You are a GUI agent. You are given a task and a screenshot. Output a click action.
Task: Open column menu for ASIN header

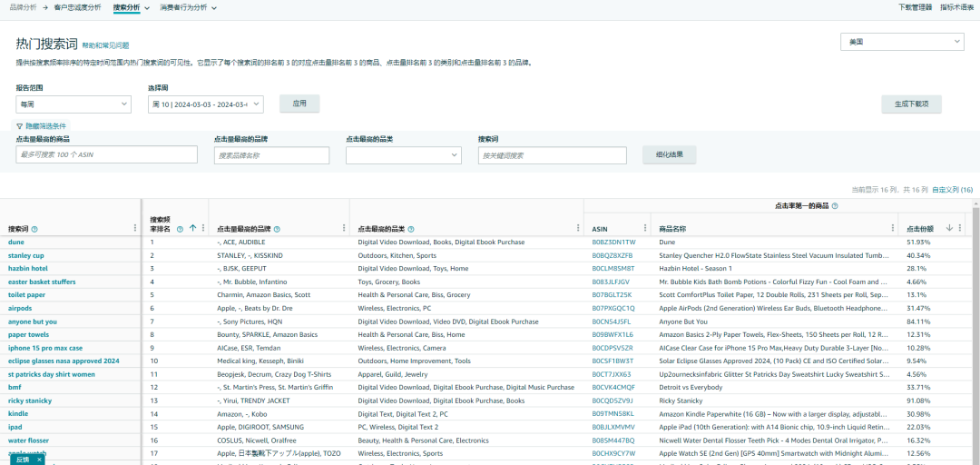pos(645,229)
